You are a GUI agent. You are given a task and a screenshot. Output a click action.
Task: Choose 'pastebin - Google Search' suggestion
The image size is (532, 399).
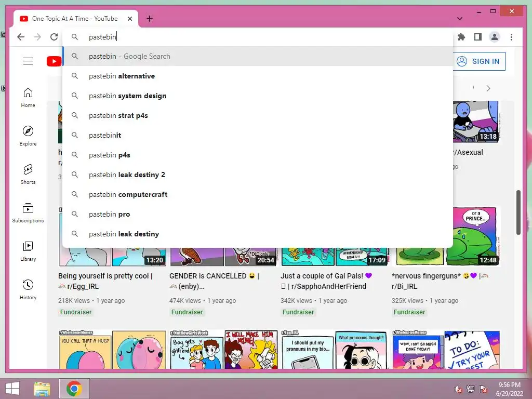pos(258,56)
